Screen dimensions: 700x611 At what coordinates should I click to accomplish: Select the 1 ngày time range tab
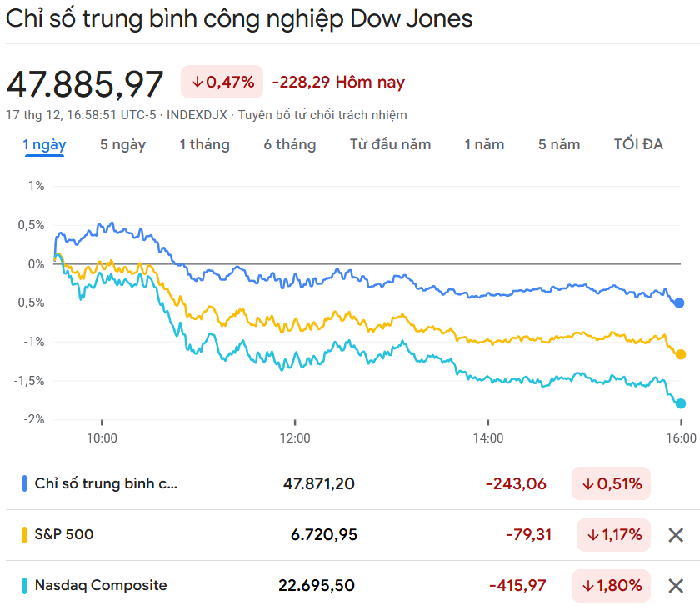coord(44,144)
